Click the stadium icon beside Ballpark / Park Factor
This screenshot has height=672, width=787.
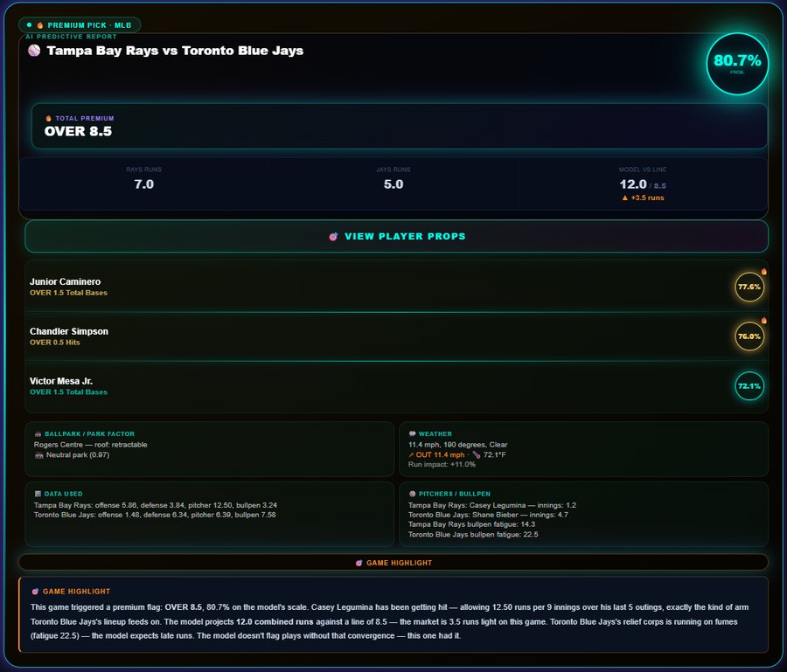(38, 433)
